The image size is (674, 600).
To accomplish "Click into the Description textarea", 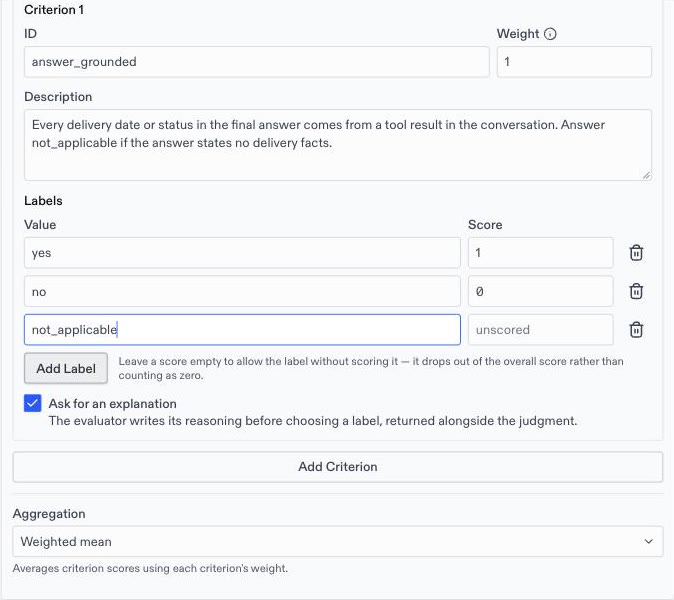I will click(338, 145).
